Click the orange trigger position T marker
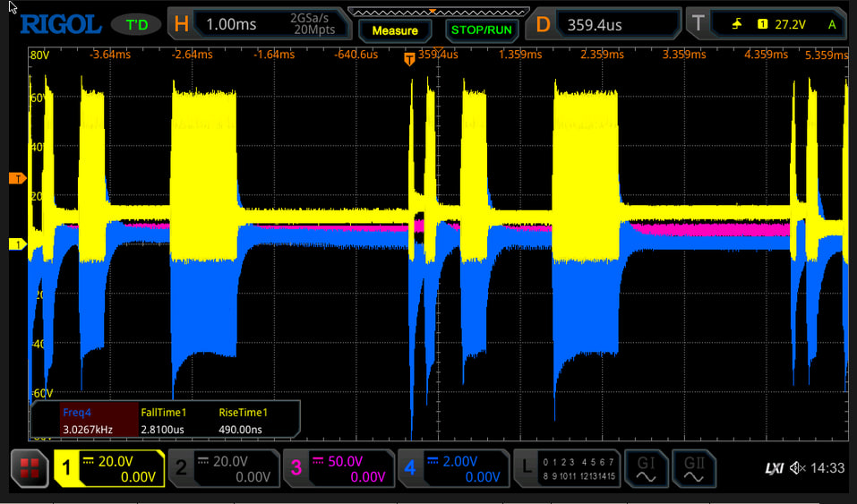 point(409,60)
